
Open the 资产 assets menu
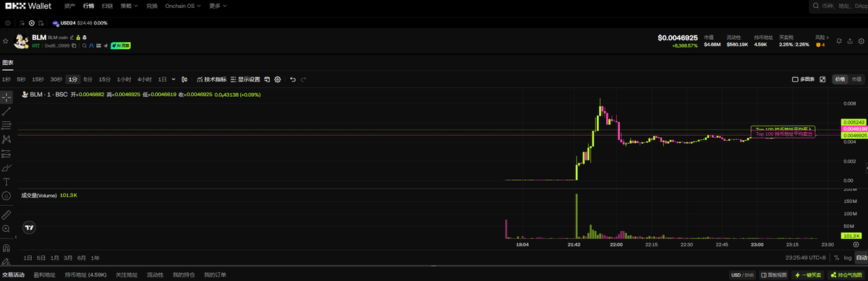pos(69,5)
